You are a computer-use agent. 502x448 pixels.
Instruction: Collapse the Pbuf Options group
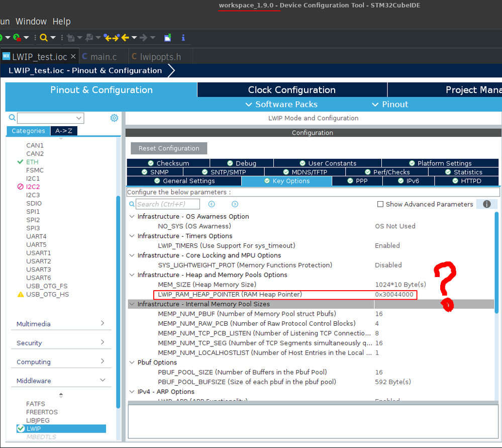click(132, 363)
